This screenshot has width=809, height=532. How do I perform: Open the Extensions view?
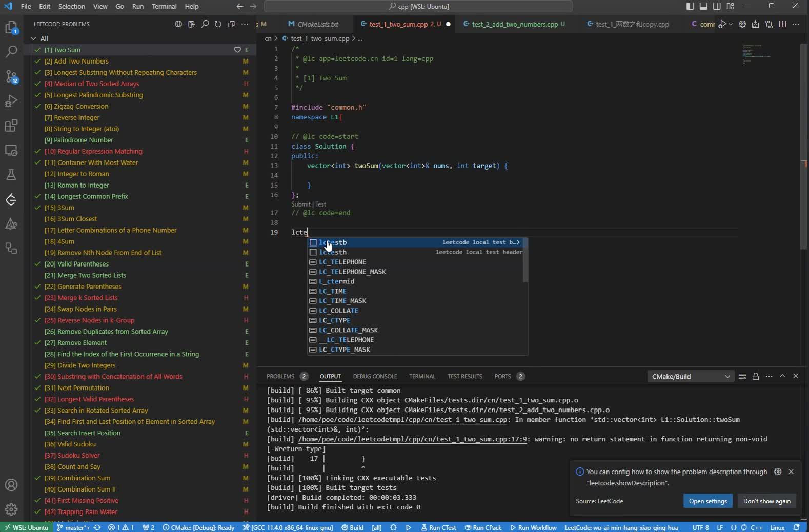pos(11,126)
